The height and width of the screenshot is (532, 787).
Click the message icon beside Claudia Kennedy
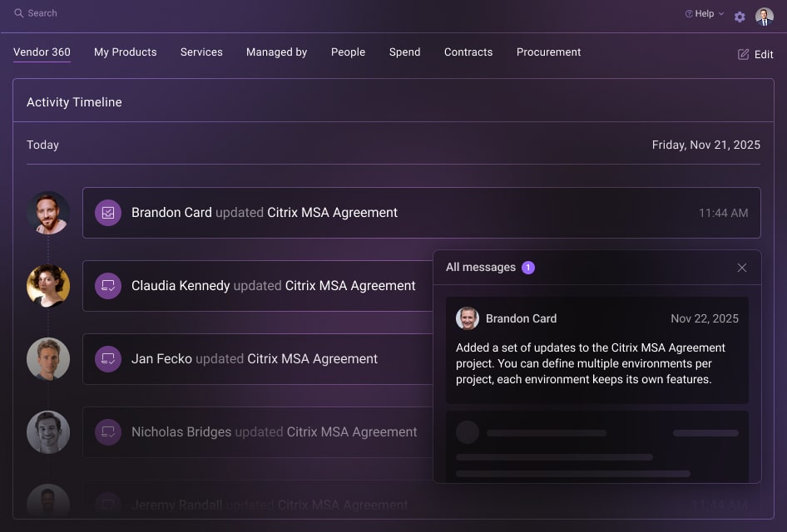click(108, 286)
